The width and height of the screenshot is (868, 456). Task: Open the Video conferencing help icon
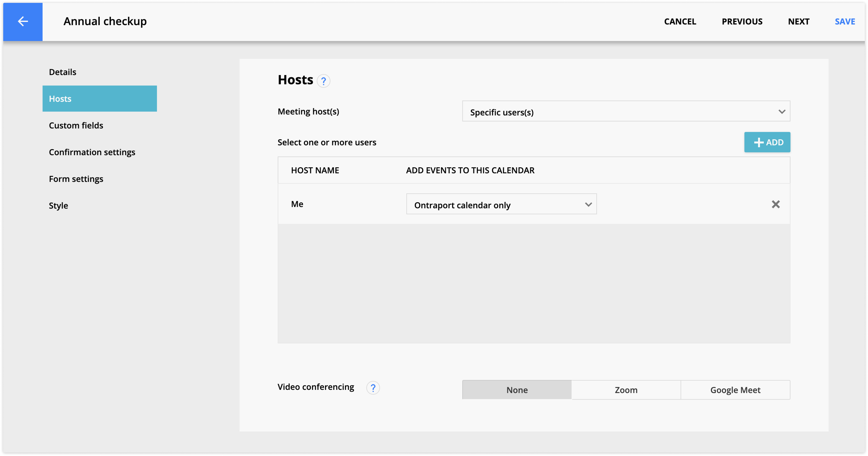coord(373,388)
